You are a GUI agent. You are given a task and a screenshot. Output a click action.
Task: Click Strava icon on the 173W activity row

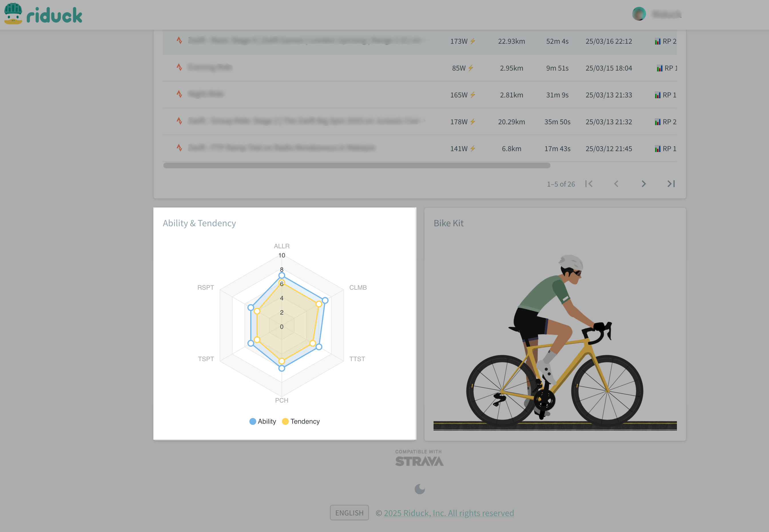(x=180, y=41)
